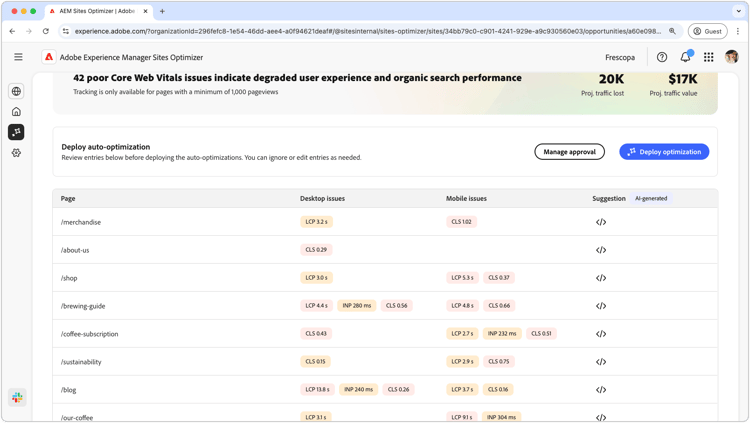Open site information icon in address bar
The image size is (750, 423).
tap(66, 31)
